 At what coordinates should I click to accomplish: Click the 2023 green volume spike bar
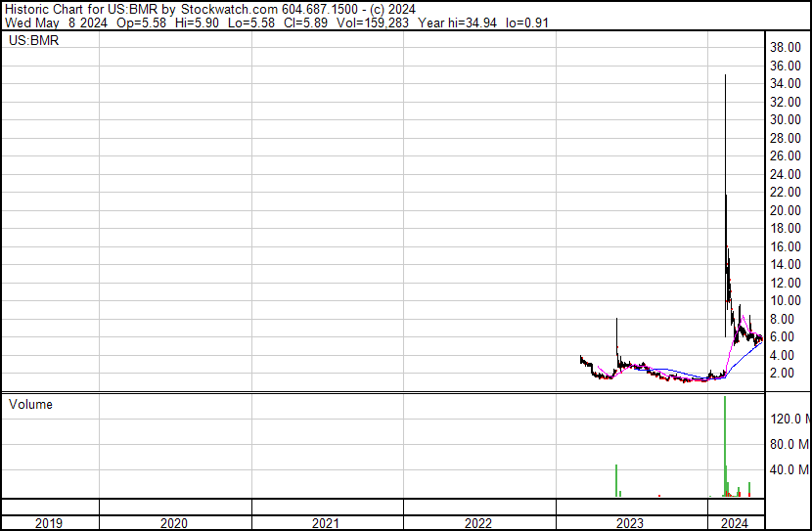point(616,481)
